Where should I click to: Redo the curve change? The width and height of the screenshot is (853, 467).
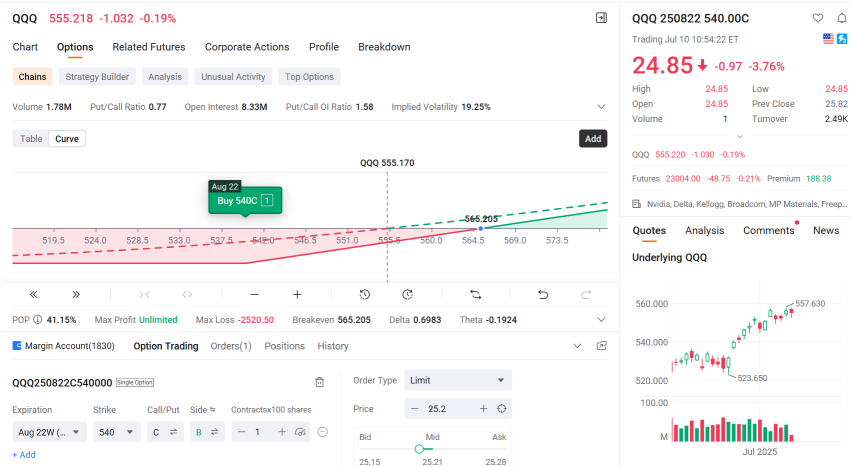586,294
